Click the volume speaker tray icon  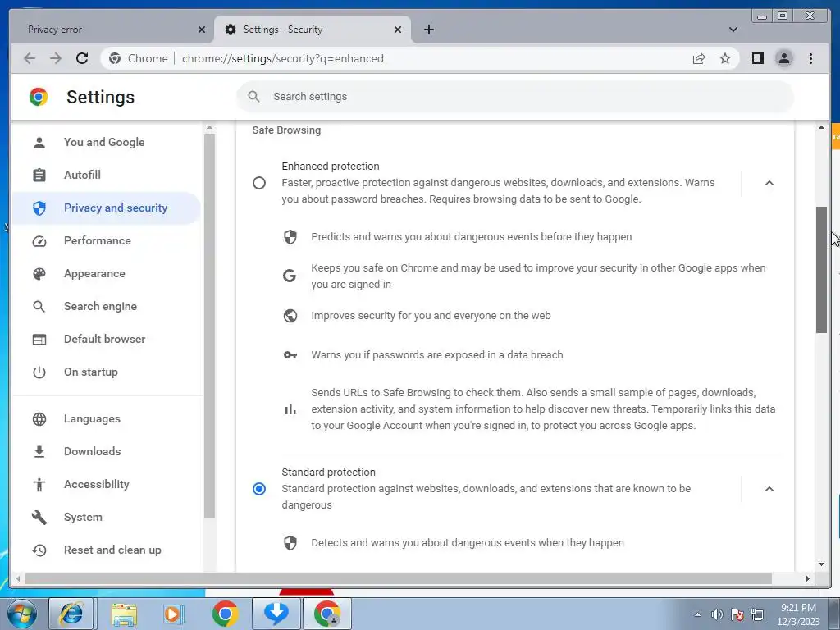tap(717, 614)
